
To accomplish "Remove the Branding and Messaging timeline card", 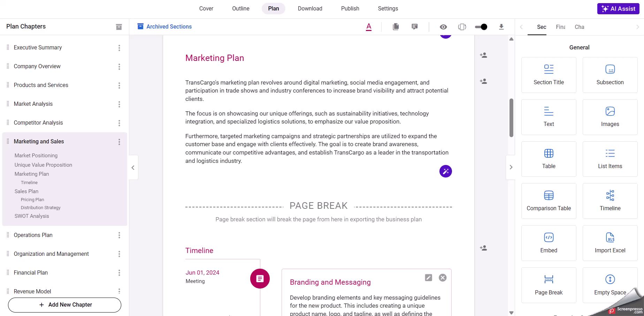I will [x=443, y=277].
